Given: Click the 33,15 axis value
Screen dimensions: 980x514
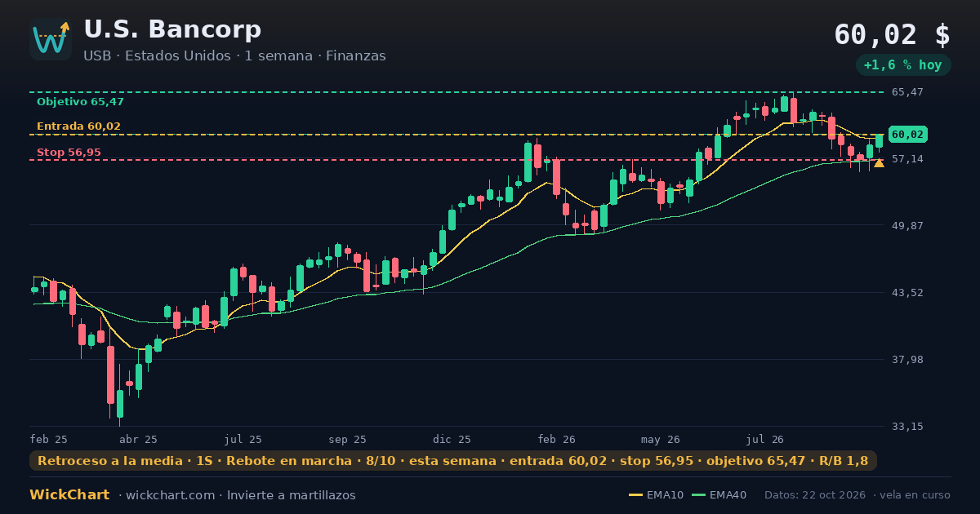Looking at the screenshot, I should [907, 426].
